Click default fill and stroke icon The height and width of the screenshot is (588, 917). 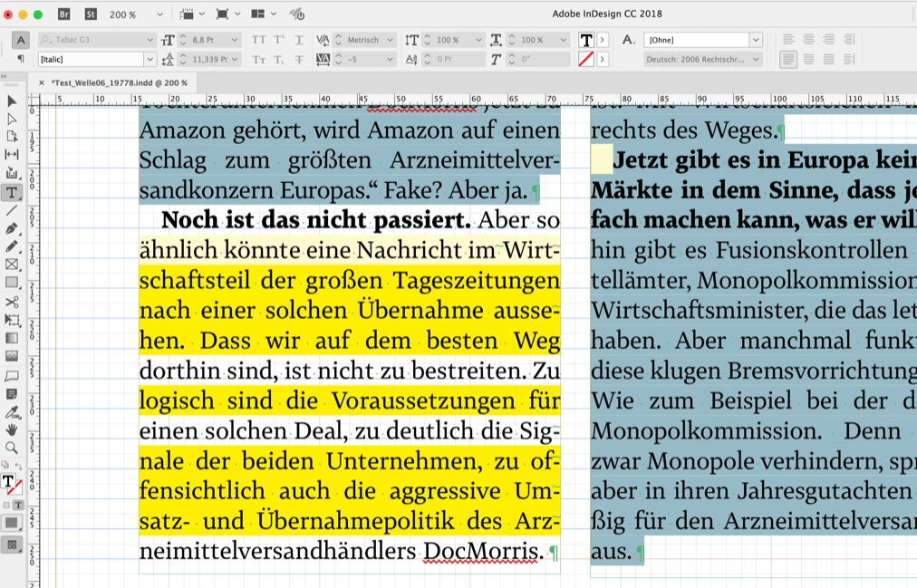[x=5, y=466]
